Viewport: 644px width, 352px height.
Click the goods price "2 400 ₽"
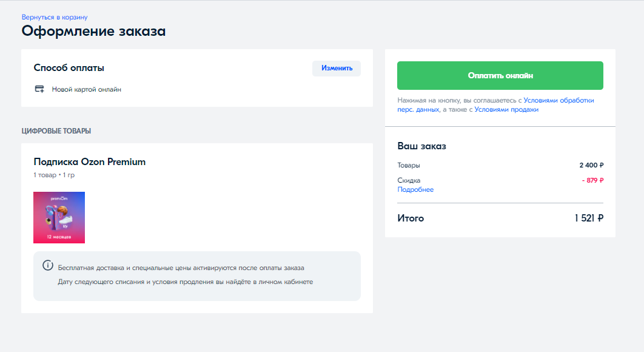point(591,165)
